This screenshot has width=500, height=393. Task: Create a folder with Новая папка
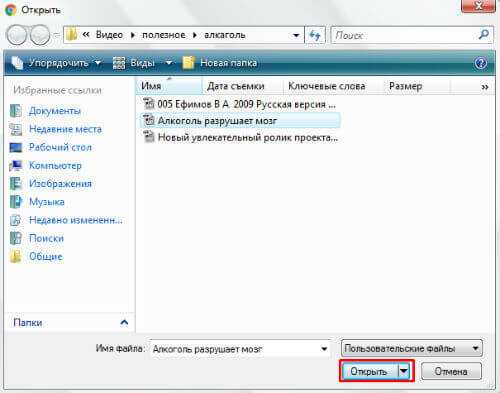click(220, 63)
